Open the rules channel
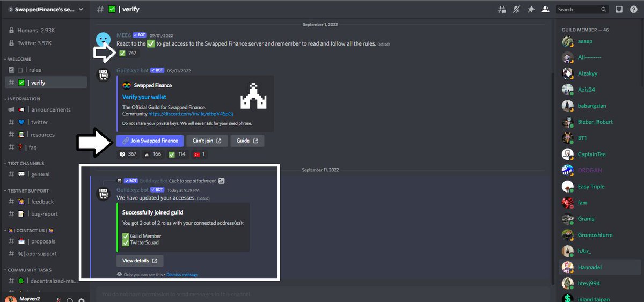The height and width of the screenshot is (302, 644). (46, 70)
